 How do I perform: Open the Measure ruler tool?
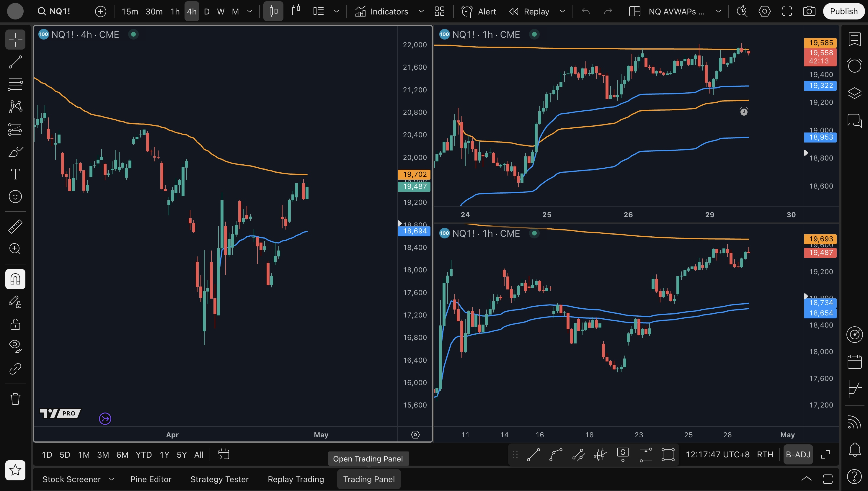coord(15,226)
